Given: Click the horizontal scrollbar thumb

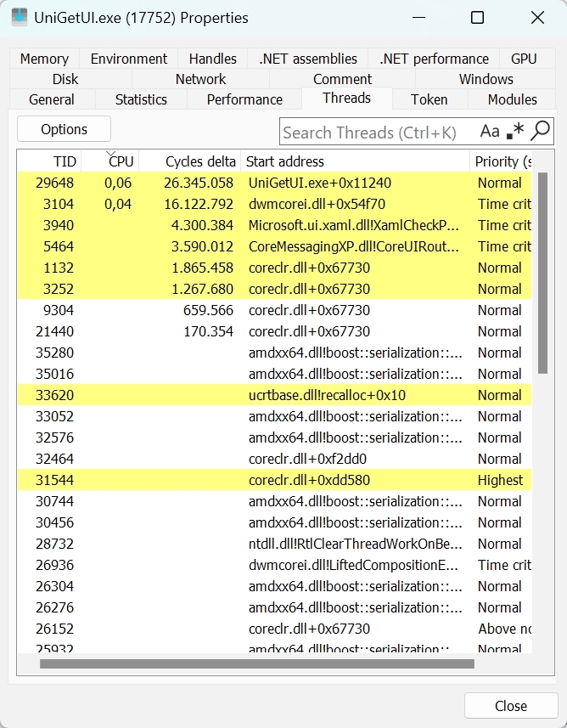Looking at the screenshot, I should [257, 664].
